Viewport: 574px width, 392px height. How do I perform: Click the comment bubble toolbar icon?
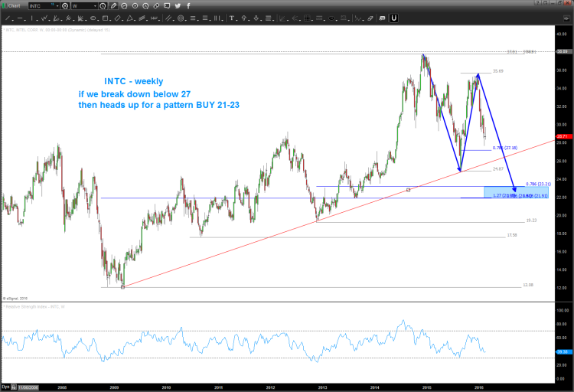click(382, 18)
